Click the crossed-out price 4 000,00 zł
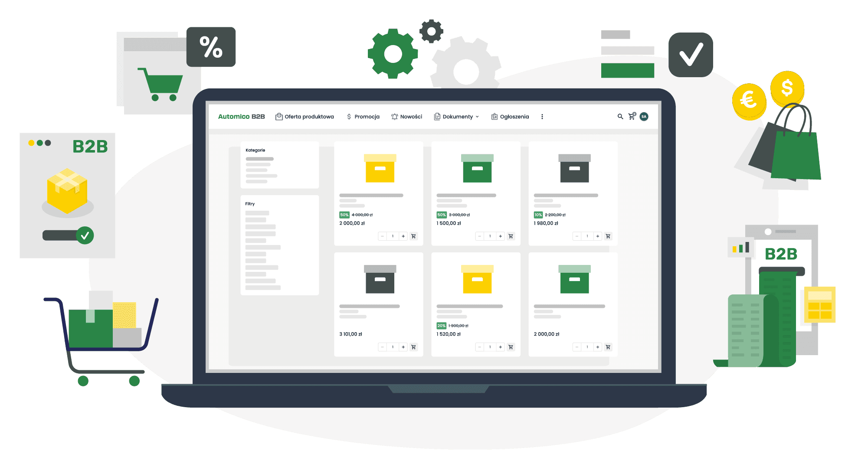The width and height of the screenshot is (868, 454). pos(362,215)
